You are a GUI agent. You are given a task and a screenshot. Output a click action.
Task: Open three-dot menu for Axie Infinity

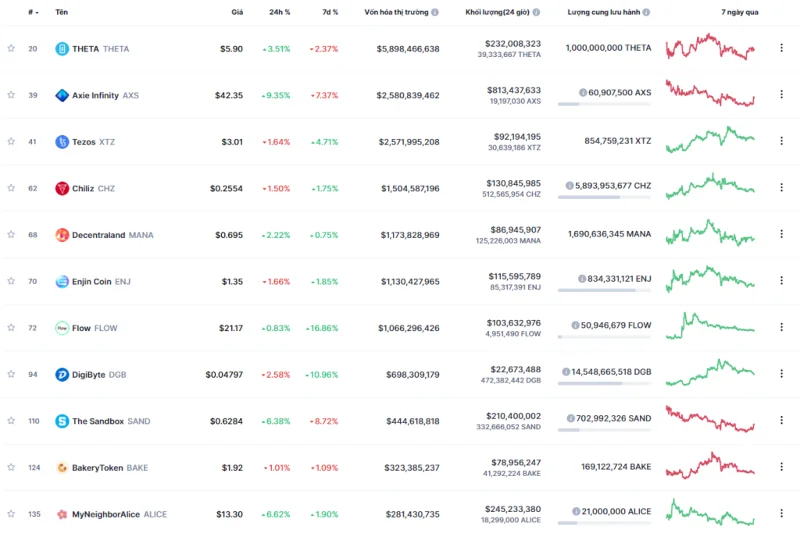[x=781, y=94]
